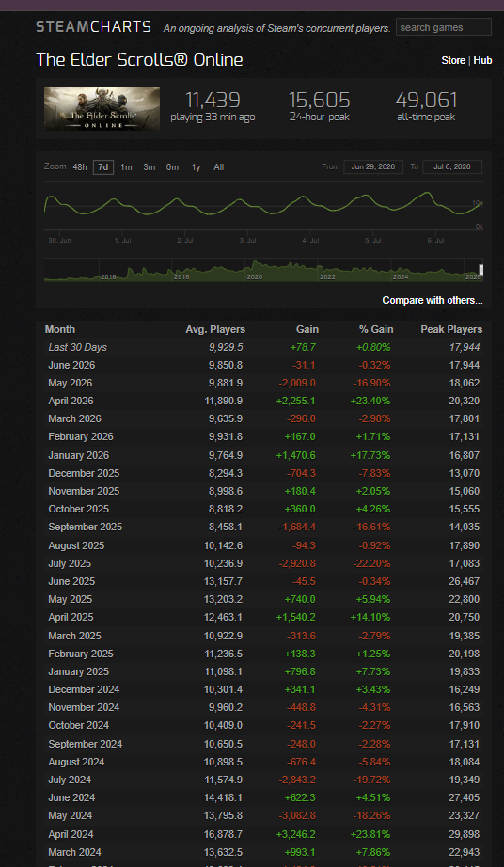Click the June 2026 month cell

click(71, 365)
